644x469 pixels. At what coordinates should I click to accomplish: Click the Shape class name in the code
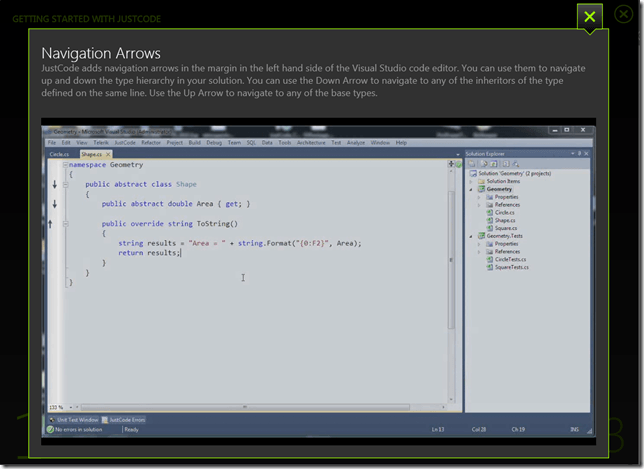(186, 184)
